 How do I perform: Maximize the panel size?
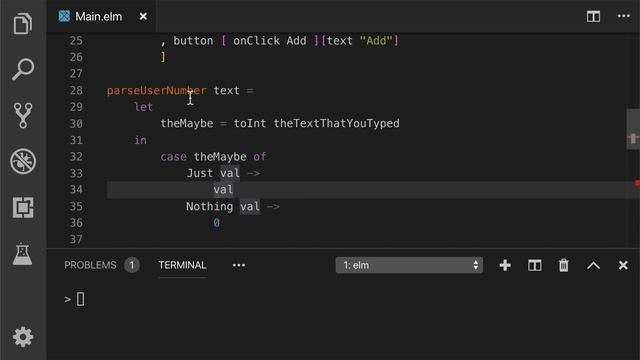coord(593,266)
